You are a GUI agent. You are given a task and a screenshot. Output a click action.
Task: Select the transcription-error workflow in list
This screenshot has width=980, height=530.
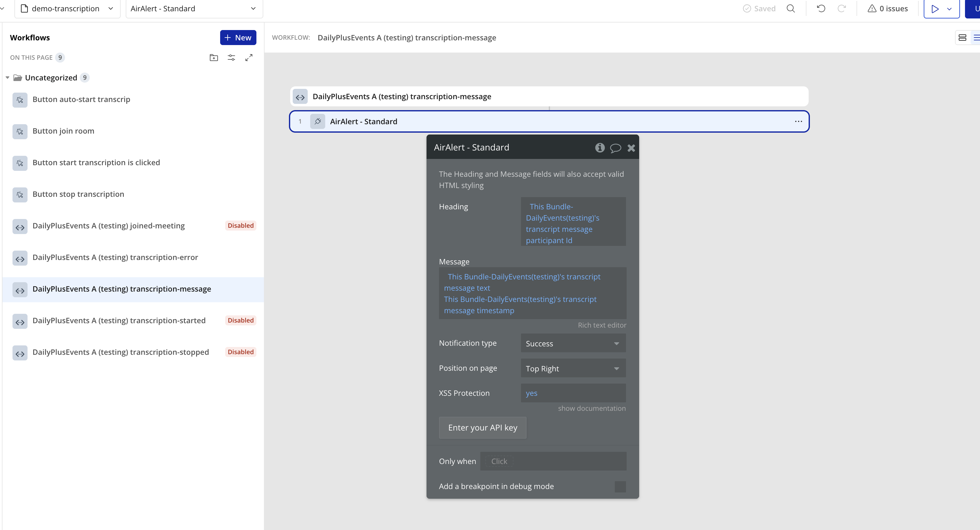115,257
